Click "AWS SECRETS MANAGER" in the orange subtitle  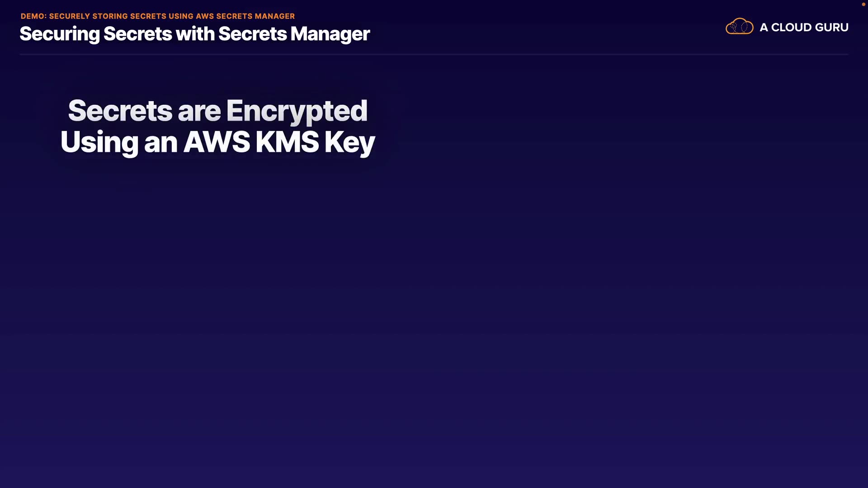pos(245,16)
